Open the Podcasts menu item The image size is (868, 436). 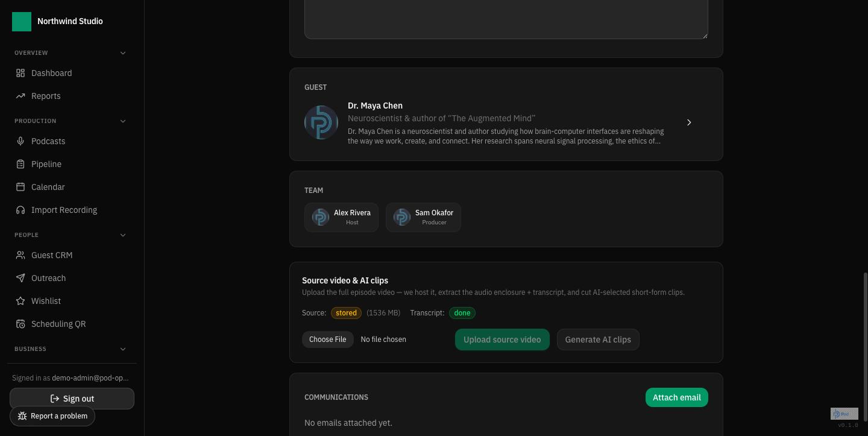tap(72, 141)
